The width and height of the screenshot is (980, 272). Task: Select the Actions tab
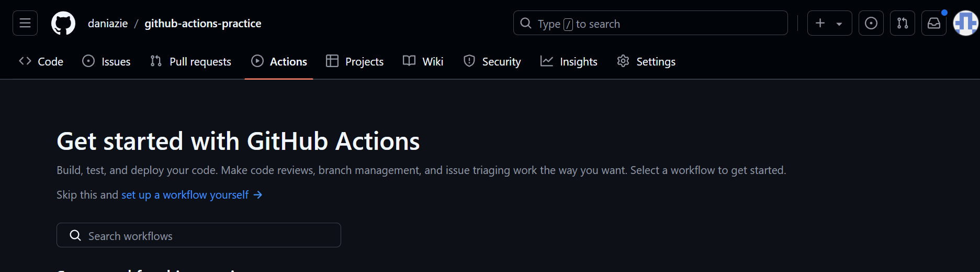click(x=279, y=61)
